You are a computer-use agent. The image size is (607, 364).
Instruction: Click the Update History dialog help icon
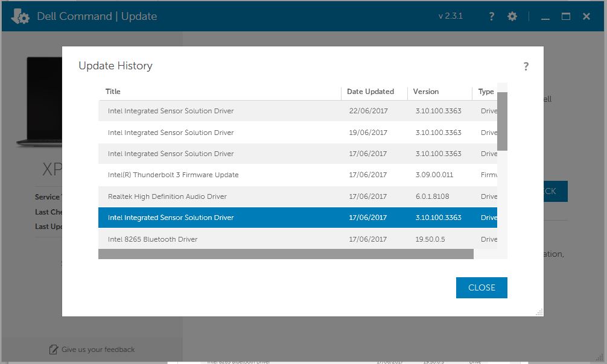526,66
